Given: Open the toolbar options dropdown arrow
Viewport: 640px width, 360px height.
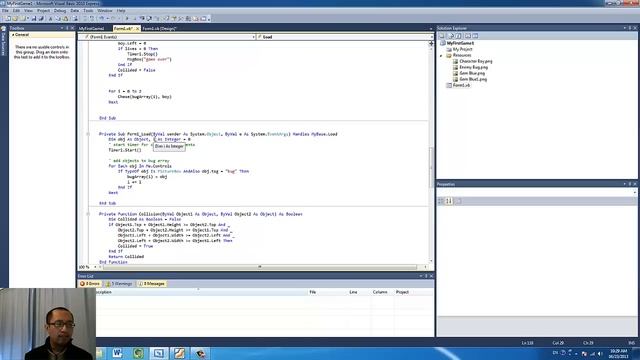Looking at the screenshot, I should tap(209, 19).
